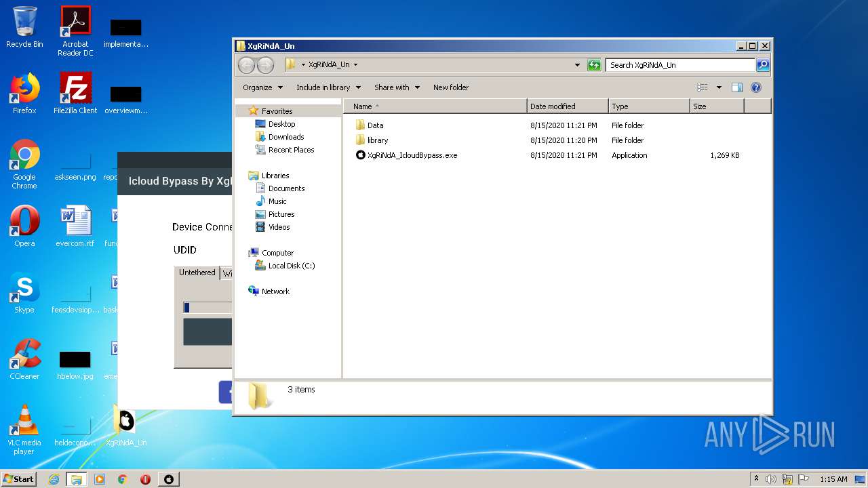Click the search magnifier icon
Screen dimensions: 868x488
(763, 65)
